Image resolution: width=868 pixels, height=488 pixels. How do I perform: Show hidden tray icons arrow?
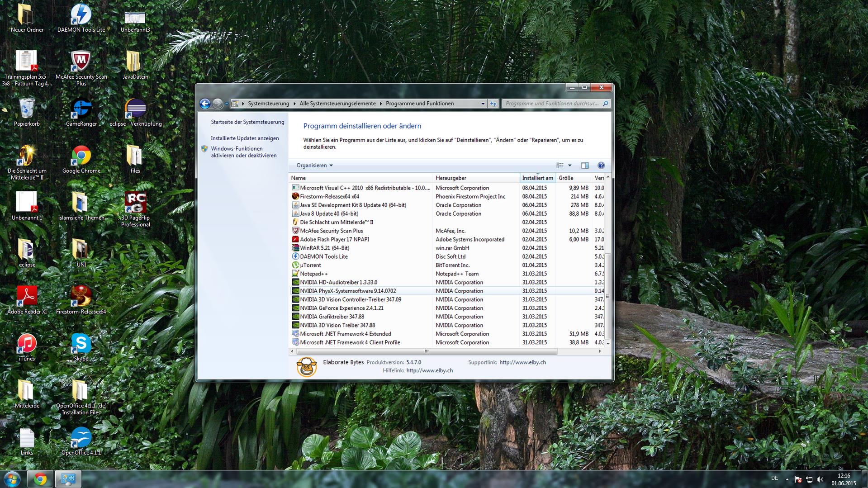787,479
